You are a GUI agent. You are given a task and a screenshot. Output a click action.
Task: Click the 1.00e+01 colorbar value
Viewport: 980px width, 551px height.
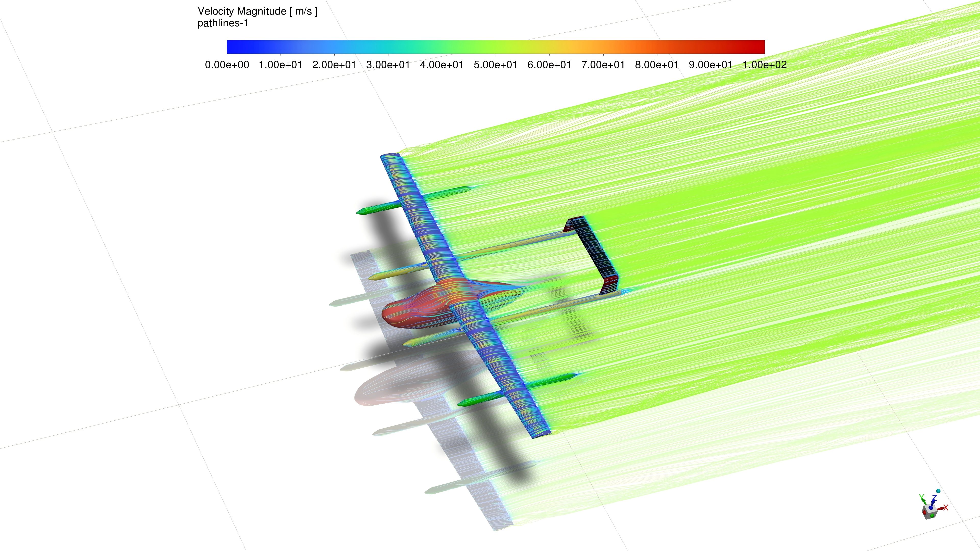pyautogui.click(x=281, y=65)
